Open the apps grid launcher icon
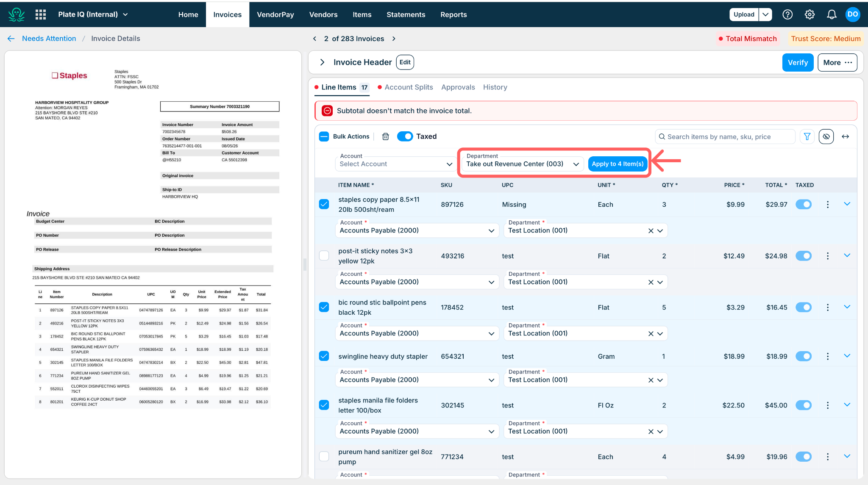Image resolution: width=868 pixels, height=485 pixels. tap(41, 14)
